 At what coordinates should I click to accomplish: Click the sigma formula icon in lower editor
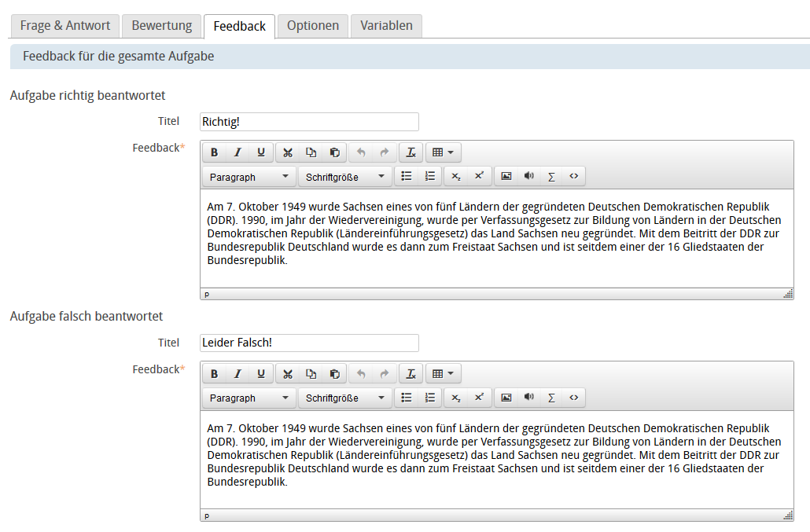(551, 398)
